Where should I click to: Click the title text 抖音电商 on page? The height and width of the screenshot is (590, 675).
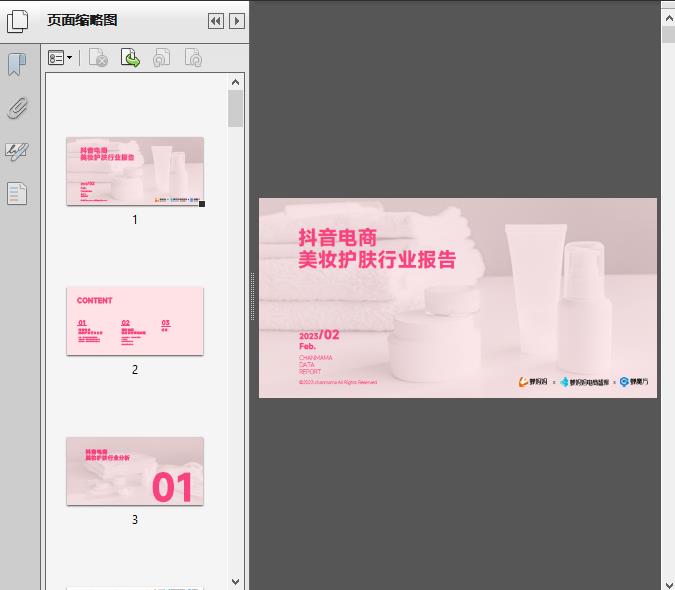click(338, 237)
